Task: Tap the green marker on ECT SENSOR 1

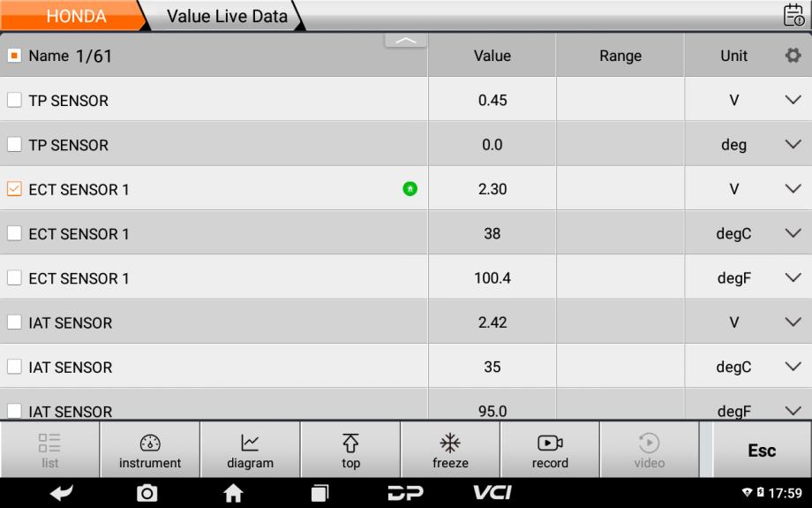Action: pos(410,189)
